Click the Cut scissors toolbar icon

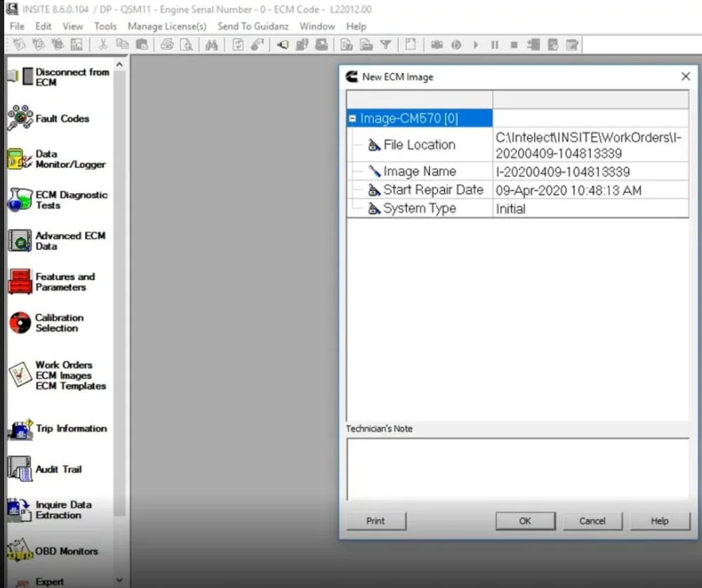[103, 45]
